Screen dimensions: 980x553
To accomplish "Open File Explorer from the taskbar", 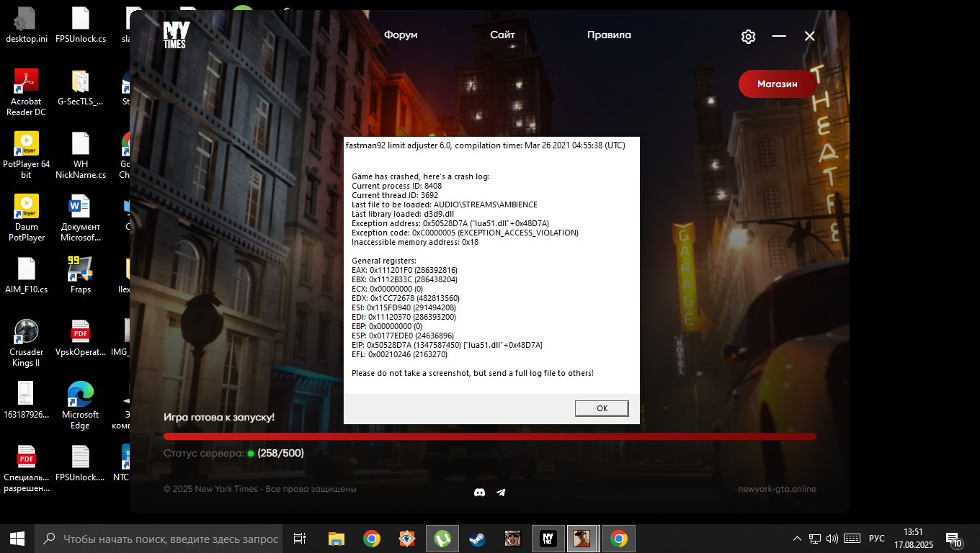I will [x=337, y=539].
